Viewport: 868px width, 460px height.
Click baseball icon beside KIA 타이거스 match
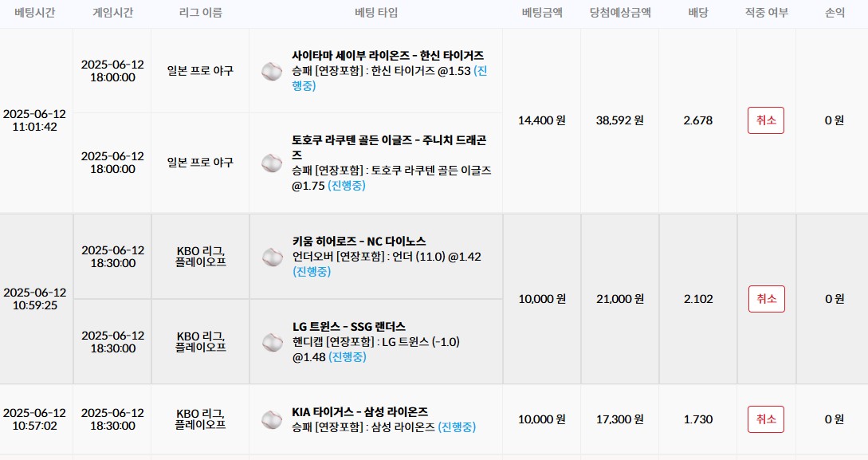tap(272, 419)
